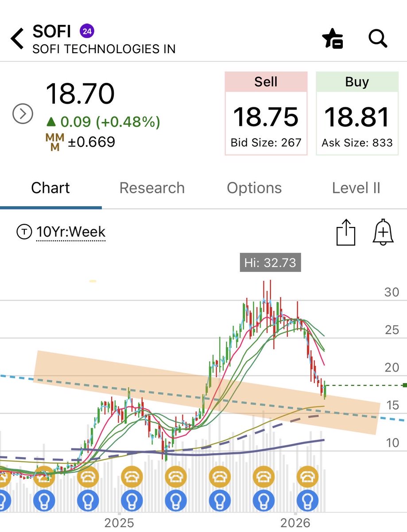Click the purple 24 notification badge
The image size is (407, 532).
click(x=87, y=31)
